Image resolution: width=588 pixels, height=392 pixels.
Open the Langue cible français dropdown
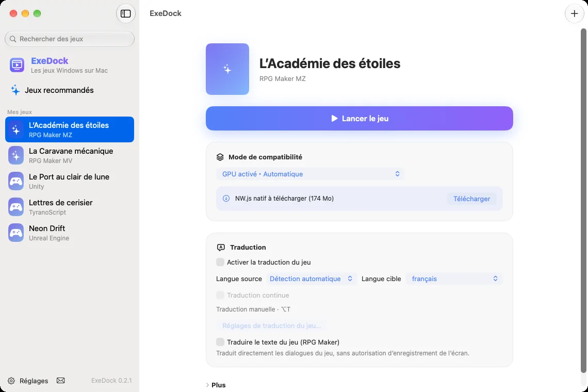[454, 279]
